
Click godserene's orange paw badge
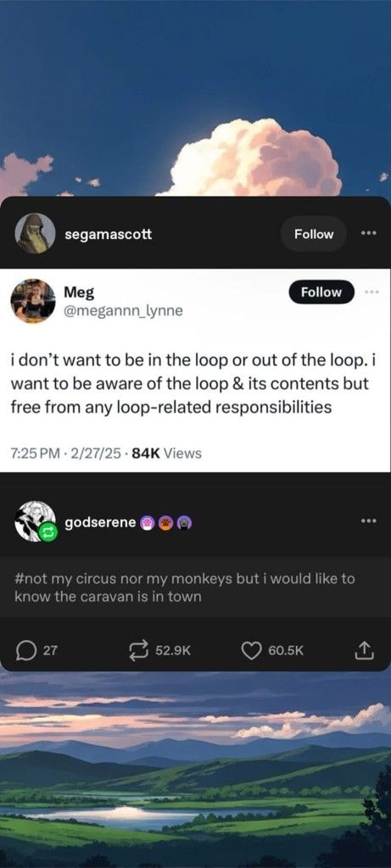tap(166, 522)
